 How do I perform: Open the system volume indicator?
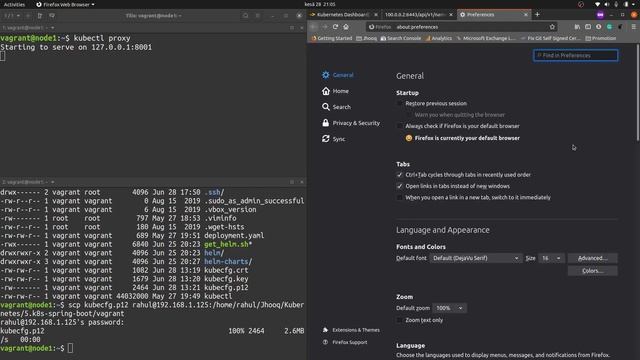(607, 4)
